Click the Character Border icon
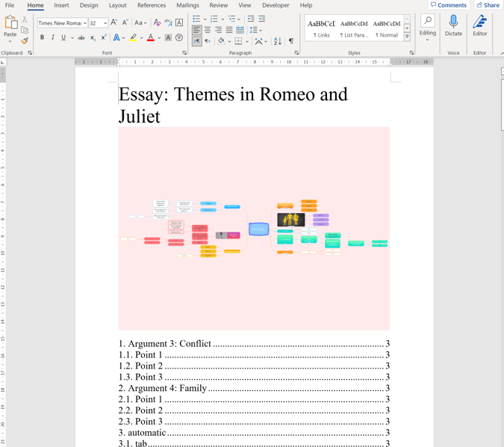This screenshot has height=447, width=504. coord(179,22)
